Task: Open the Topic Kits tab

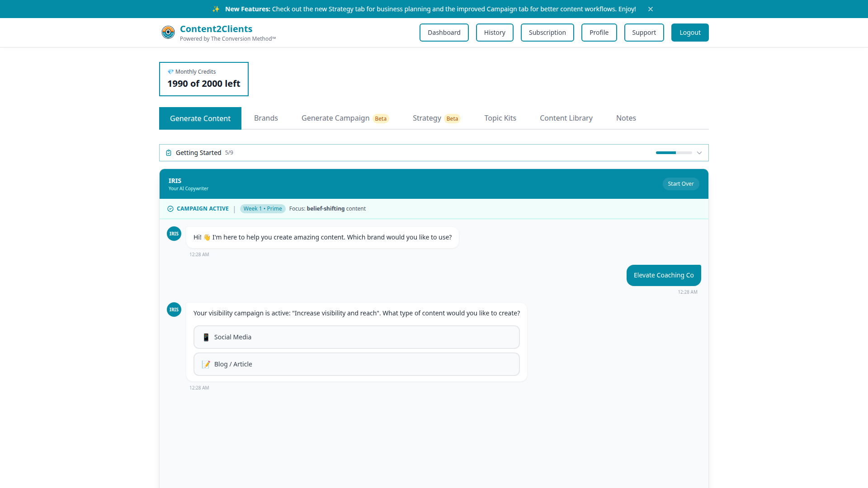Action: (x=500, y=118)
